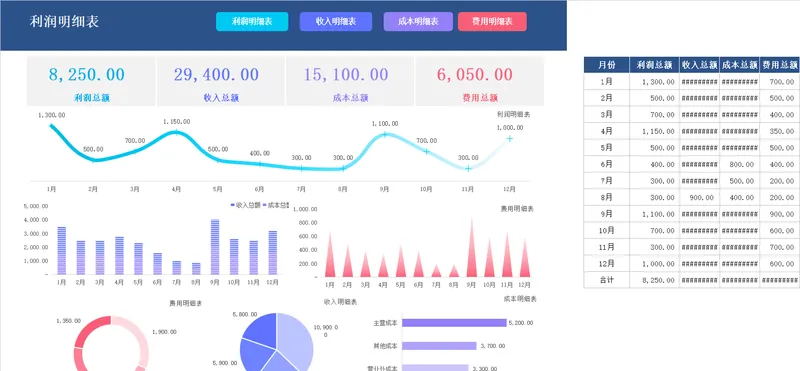
Task: Click the 收入总额 table header cell
Action: pyautogui.click(x=699, y=65)
